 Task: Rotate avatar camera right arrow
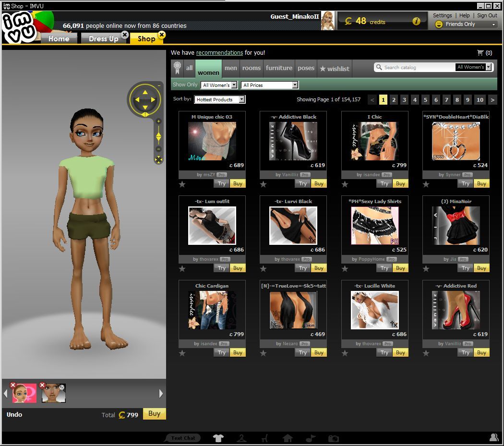[x=153, y=100]
